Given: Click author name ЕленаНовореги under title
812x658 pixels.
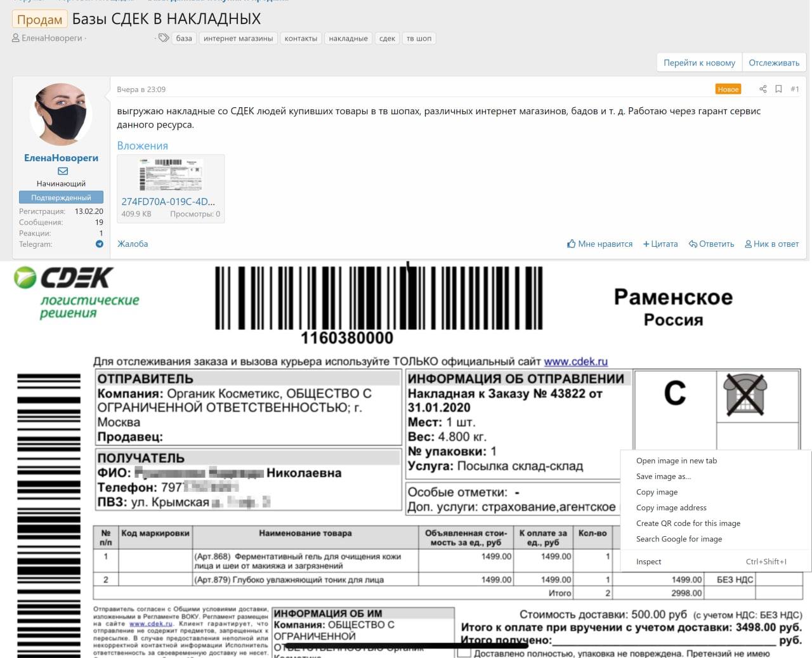Looking at the screenshot, I should pyautogui.click(x=52, y=38).
